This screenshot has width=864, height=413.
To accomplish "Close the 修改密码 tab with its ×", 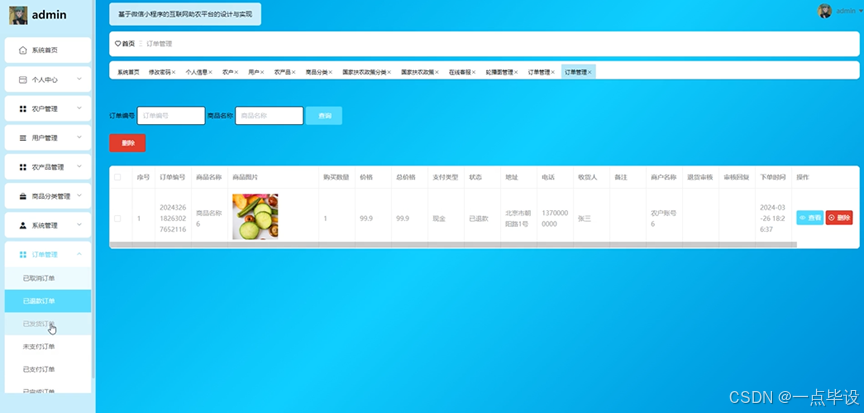I will 174,72.
